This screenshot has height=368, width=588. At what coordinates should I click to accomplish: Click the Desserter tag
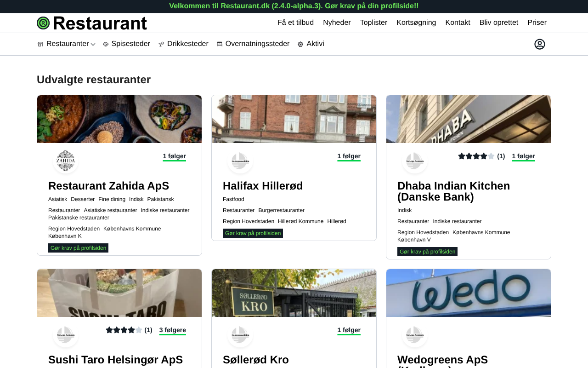83,199
